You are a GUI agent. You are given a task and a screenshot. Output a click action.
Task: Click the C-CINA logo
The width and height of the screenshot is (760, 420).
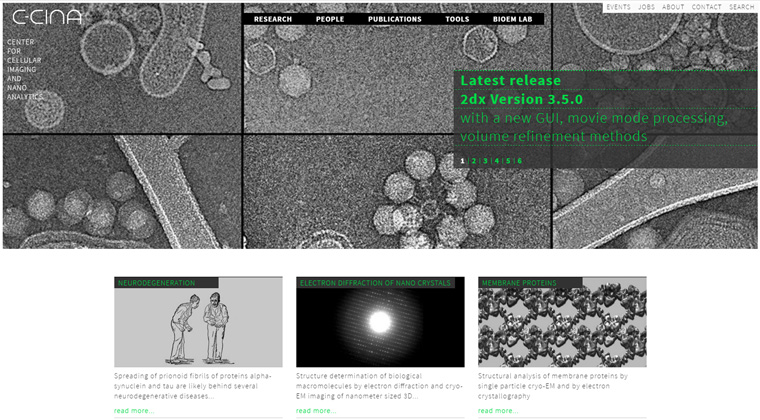point(47,17)
